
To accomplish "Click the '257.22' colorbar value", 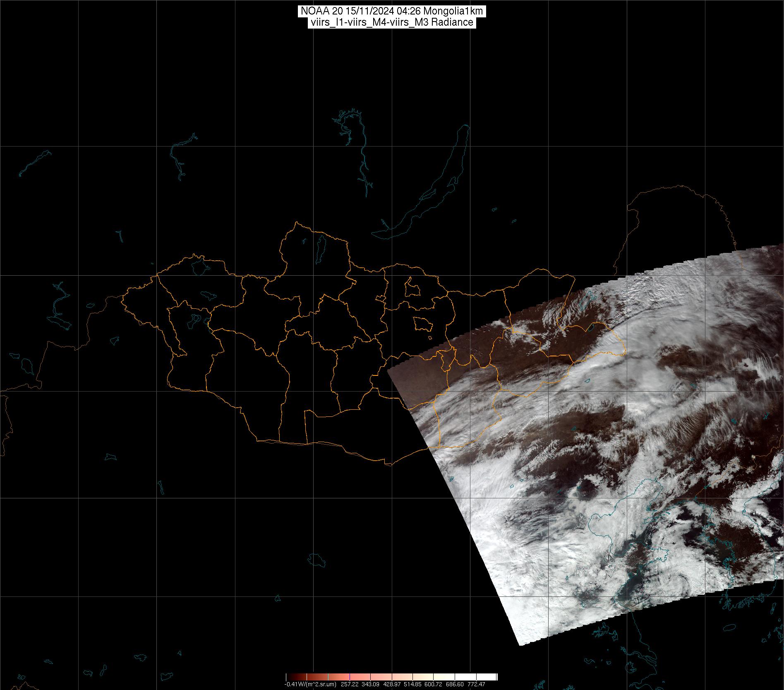I will [x=350, y=684].
